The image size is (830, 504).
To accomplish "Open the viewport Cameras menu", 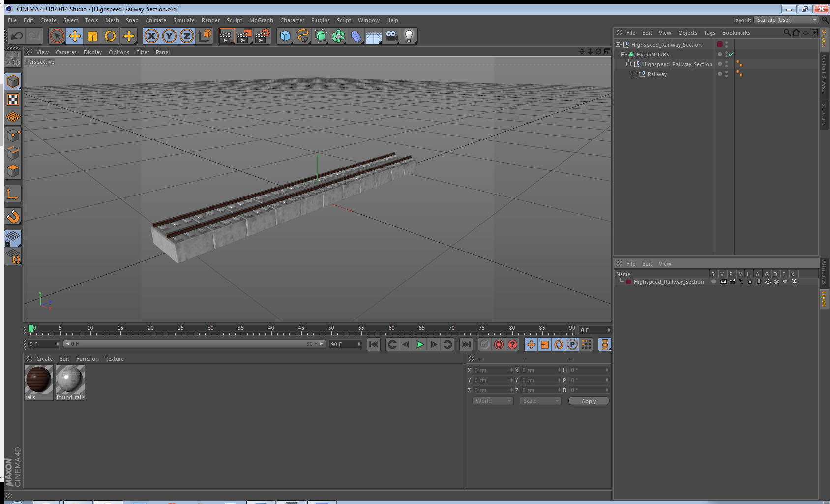I will tap(66, 52).
